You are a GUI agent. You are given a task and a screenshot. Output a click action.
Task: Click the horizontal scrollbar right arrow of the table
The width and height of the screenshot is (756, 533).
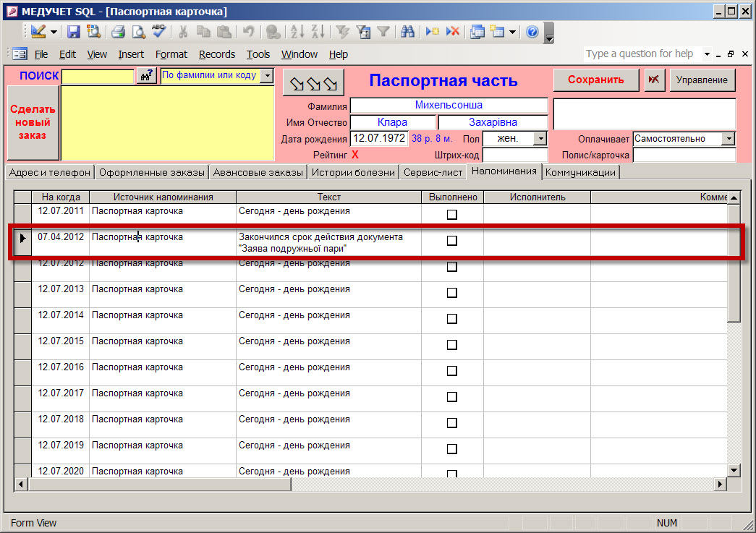pyautogui.click(x=720, y=484)
